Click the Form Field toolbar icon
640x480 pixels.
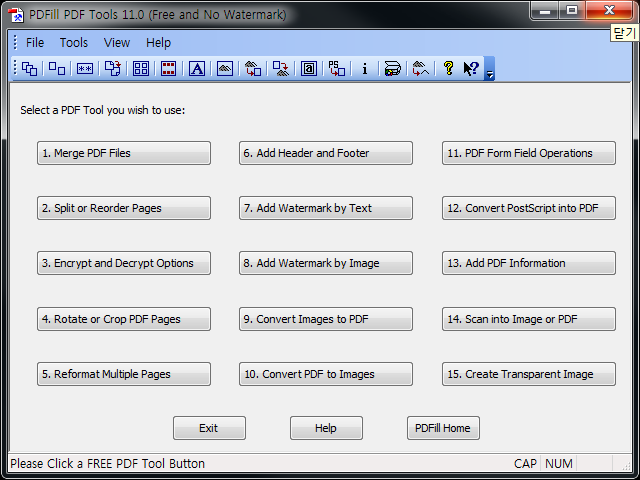[309, 69]
